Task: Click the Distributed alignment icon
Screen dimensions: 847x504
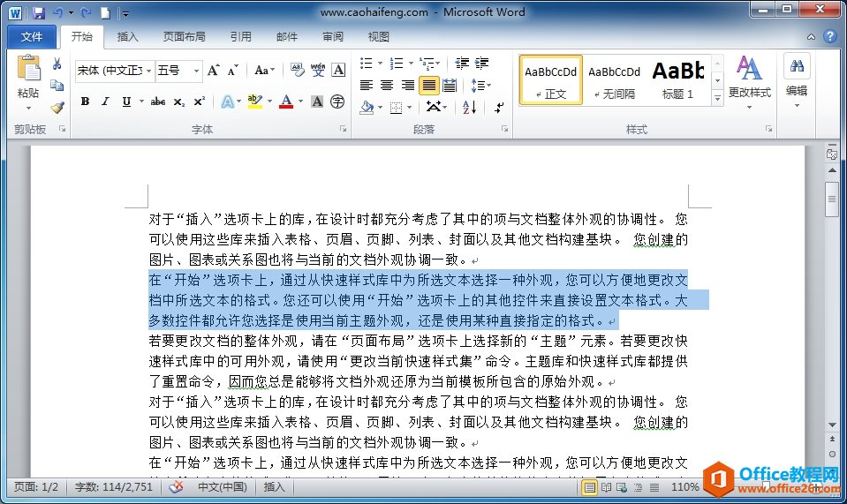Action: [450, 86]
